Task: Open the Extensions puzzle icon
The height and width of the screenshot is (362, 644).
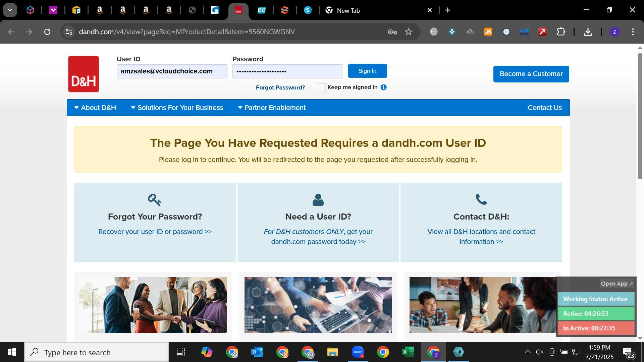Action: (561, 32)
